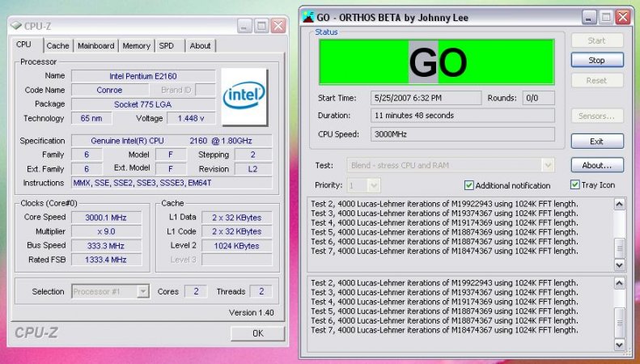The height and width of the screenshot is (364, 640).
Task: Click the Threads value in CPU-Z
Action: [261, 291]
